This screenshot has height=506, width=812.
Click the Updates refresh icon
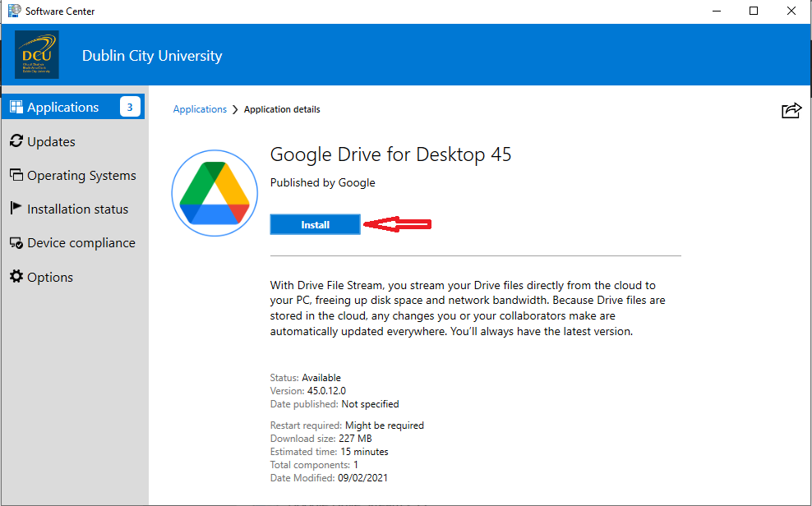[16, 140]
